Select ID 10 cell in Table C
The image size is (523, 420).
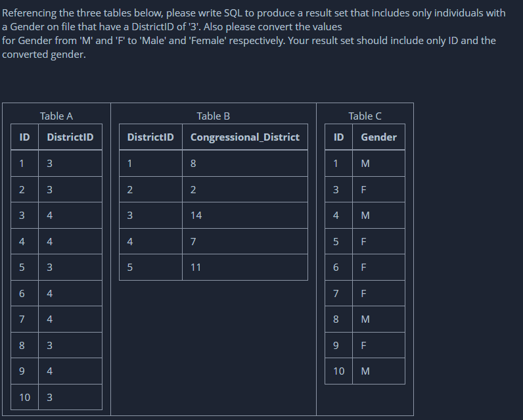click(338, 371)
